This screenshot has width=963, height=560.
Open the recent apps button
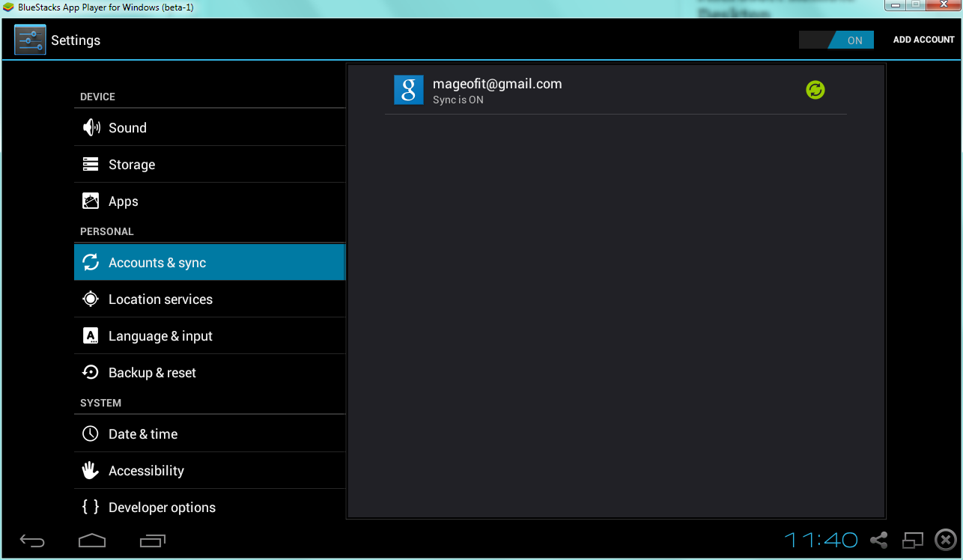click(153, 540)
